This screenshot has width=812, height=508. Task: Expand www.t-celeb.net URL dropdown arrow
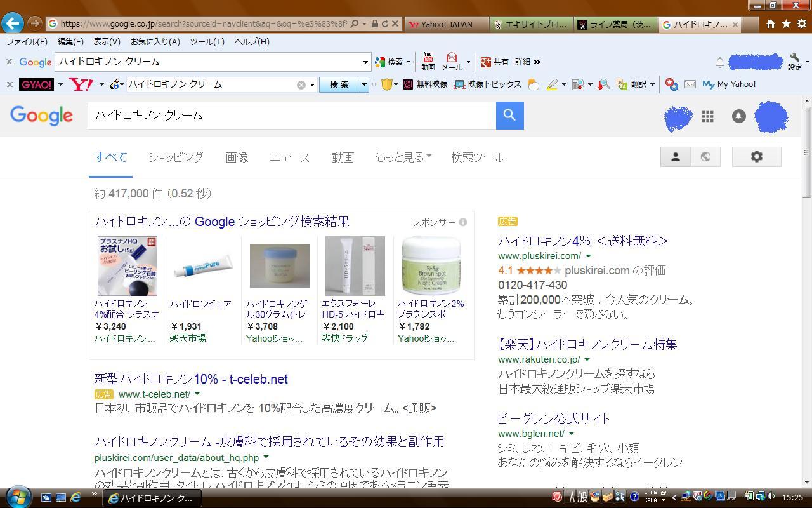click(x=197, y=394)
